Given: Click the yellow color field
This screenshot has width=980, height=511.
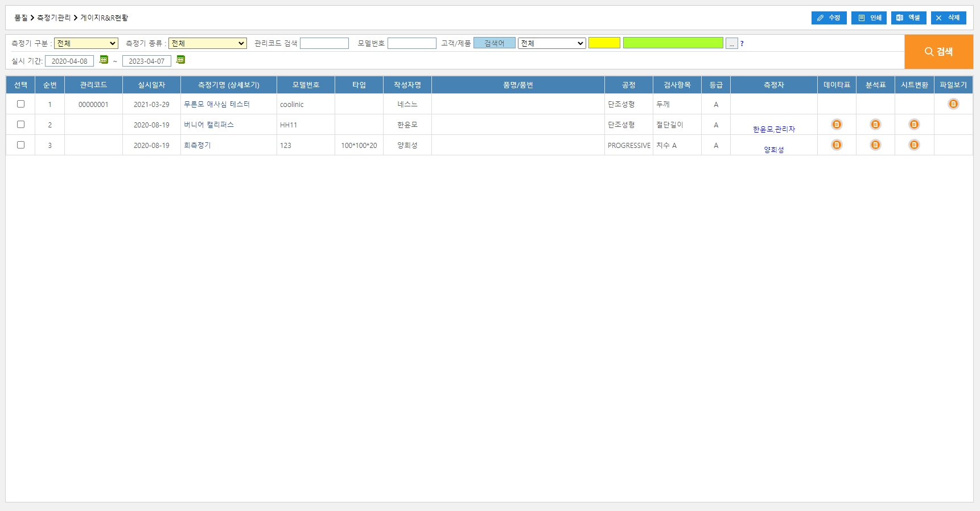Looking at the screenshot, I should (604, 43).
